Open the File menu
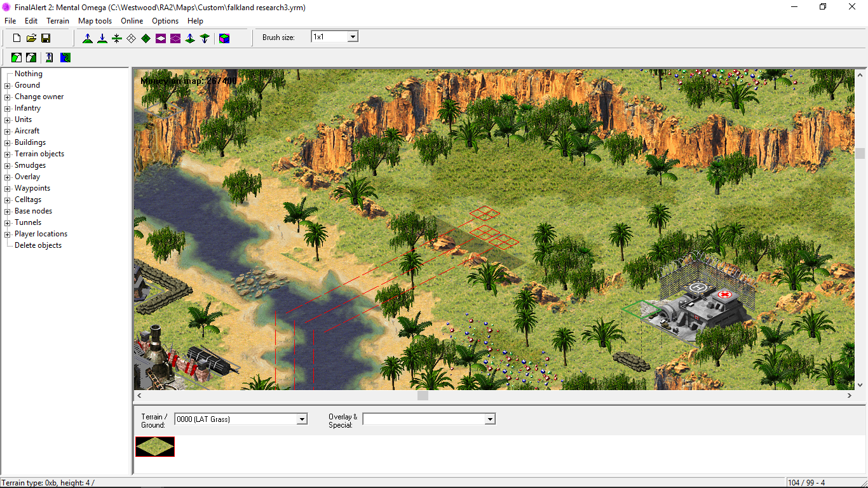 (10, 21)
